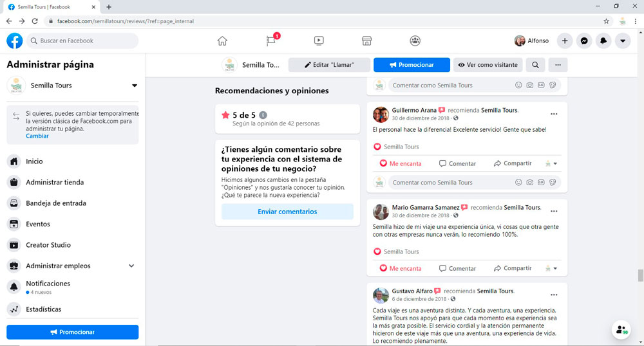Insert emoji in comment under Guillermo's review

(x=518, y=183)
